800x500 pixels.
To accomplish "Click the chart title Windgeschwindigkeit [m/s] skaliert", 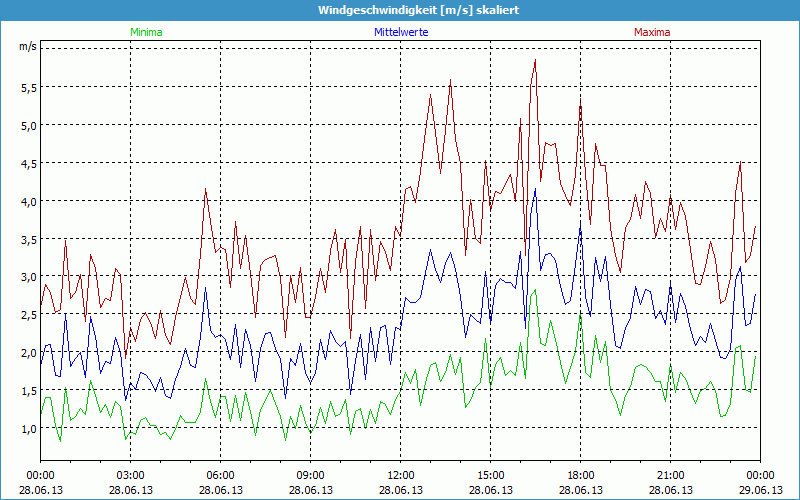I will 418,10.
